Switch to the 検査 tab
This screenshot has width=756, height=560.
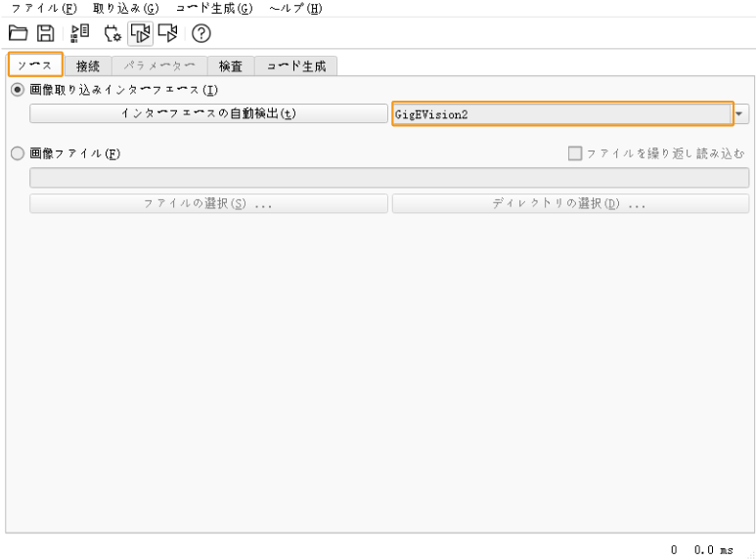(x=231, y=66)
